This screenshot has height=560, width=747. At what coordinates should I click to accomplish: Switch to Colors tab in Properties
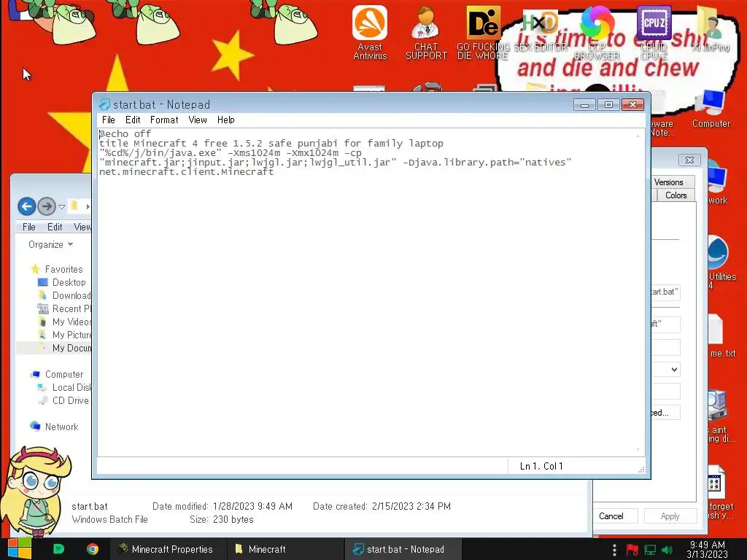pyautogui.click(x=676, y=195)
